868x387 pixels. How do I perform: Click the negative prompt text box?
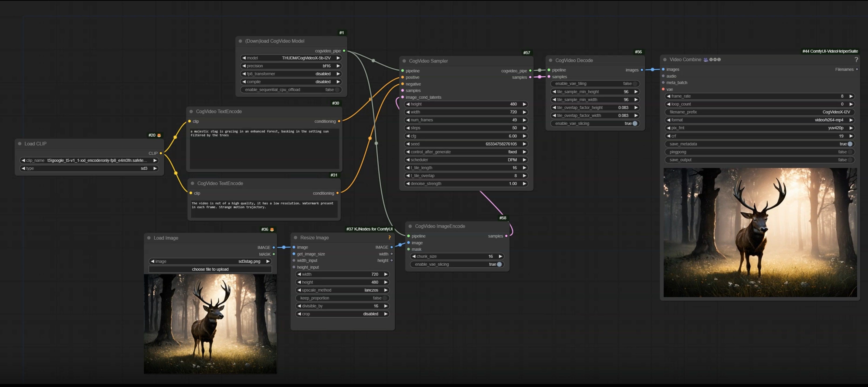(x=264, y=209)
